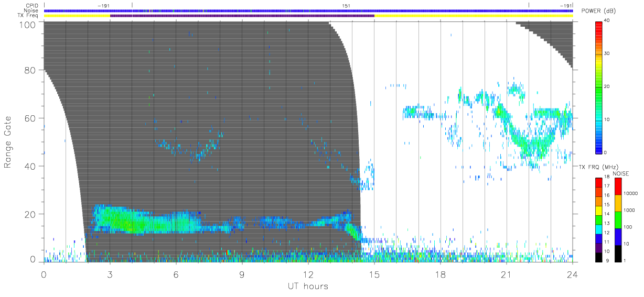Click x-axis tick label '6'
The height and width of the screenshot is (297, 644).
[176, 275]
